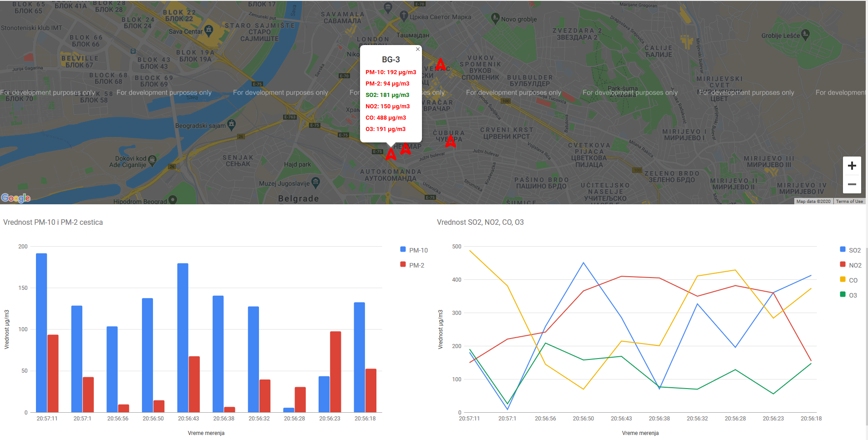
Task: Click the A marker near Čubura
Action: (x=451, y=142)
